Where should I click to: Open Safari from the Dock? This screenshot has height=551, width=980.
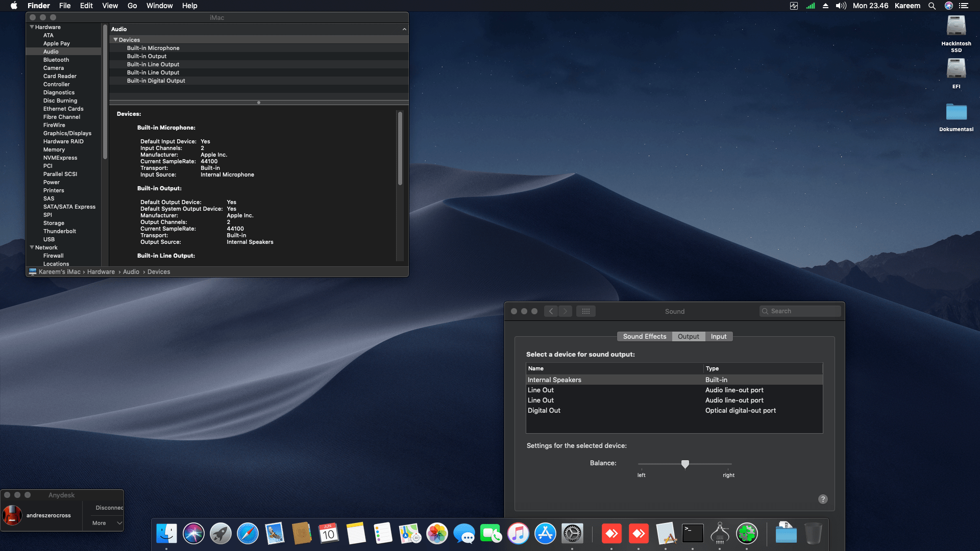click(248, 533)
